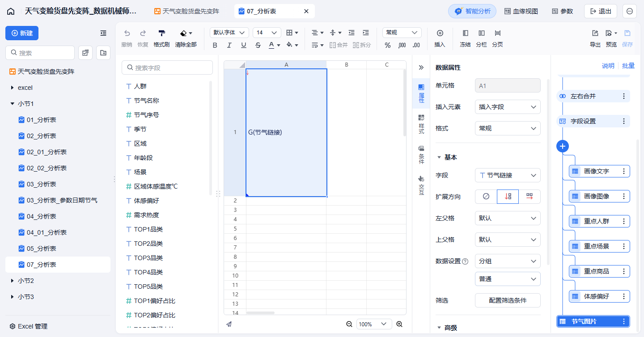
Task: Open the 属性 side tab
Action: 421,93
